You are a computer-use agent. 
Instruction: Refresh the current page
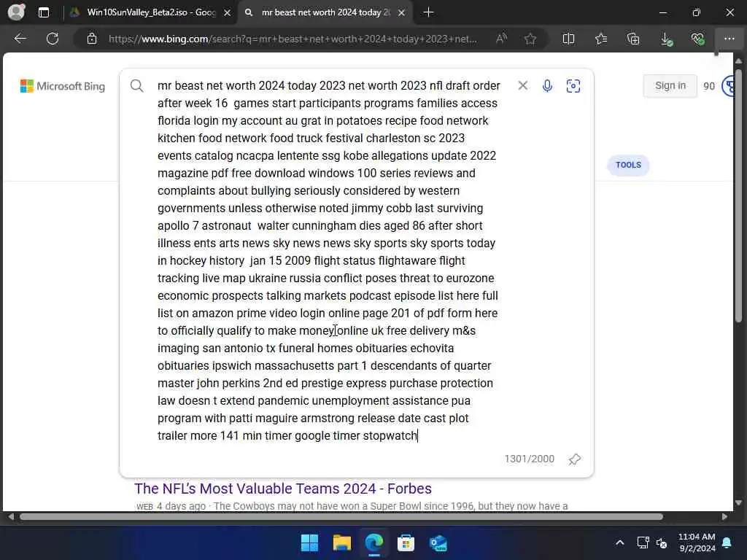coord(53,39)
